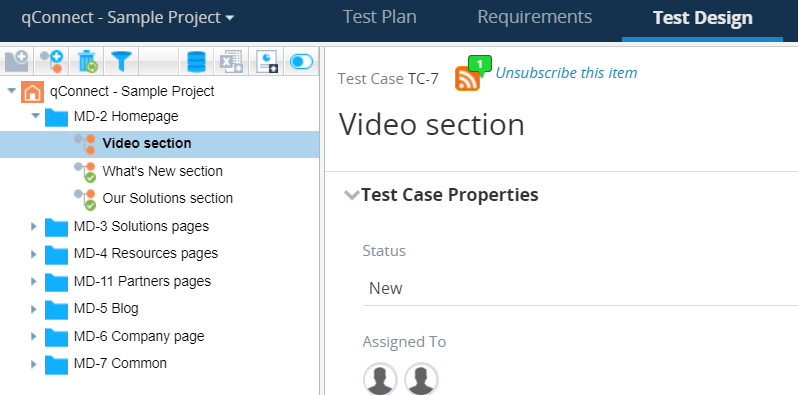Click the new module folder icon
The width and height of the screenshot is (798, 395).
coord(16,61)
